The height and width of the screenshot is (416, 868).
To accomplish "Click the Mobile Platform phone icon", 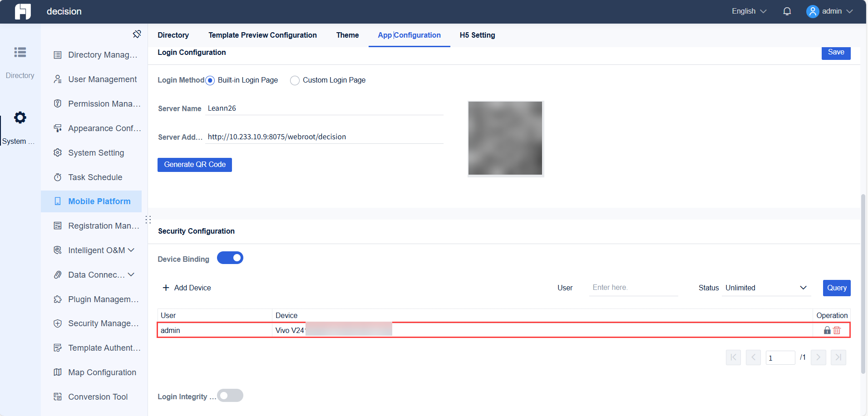I will coord(58,201).
